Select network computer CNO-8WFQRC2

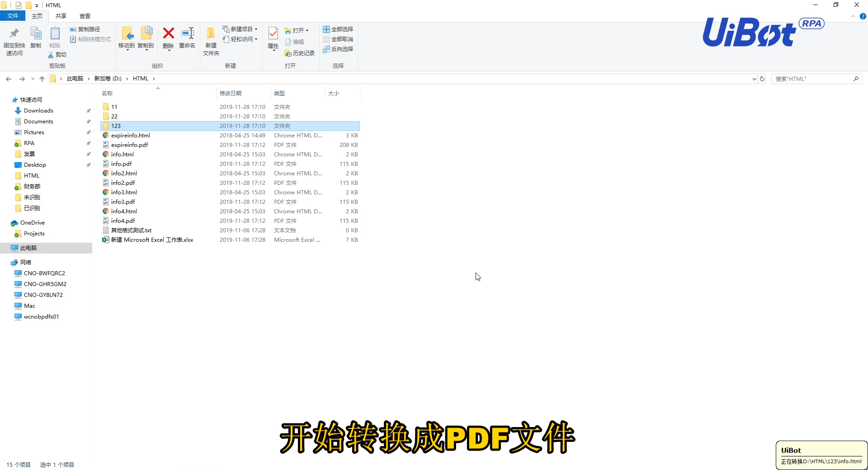click(44, 273)
